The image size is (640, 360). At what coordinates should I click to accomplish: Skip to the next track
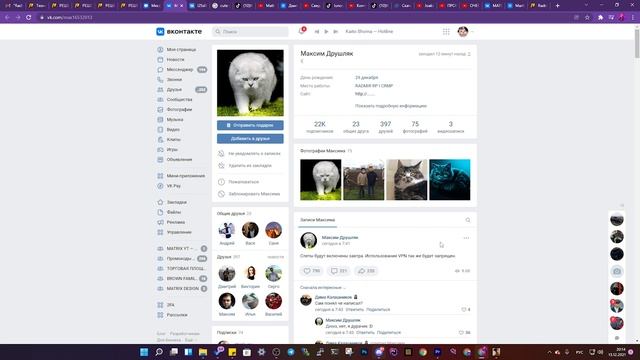tap(336, 31)
